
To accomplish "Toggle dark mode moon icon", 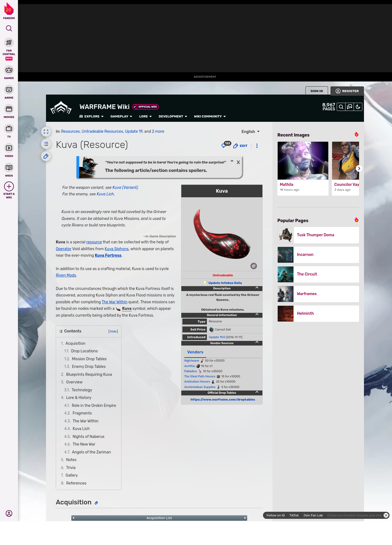I will coord(358,107).
